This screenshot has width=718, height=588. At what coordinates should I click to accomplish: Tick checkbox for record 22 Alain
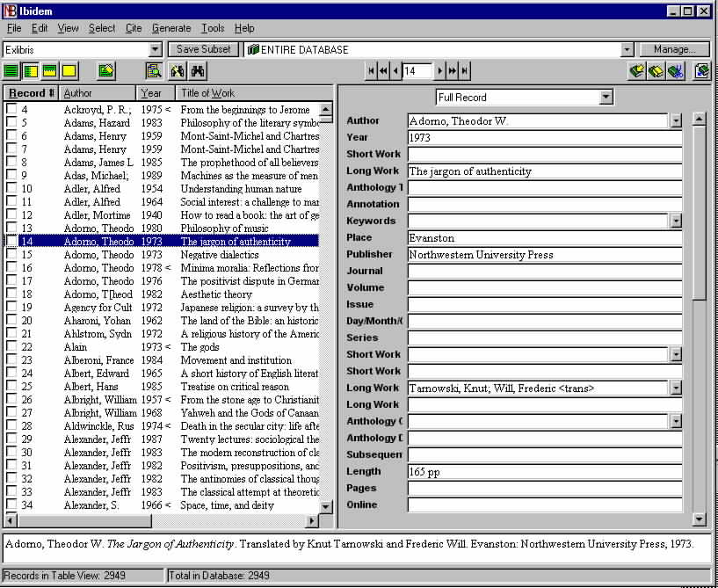tap(11, 346)
